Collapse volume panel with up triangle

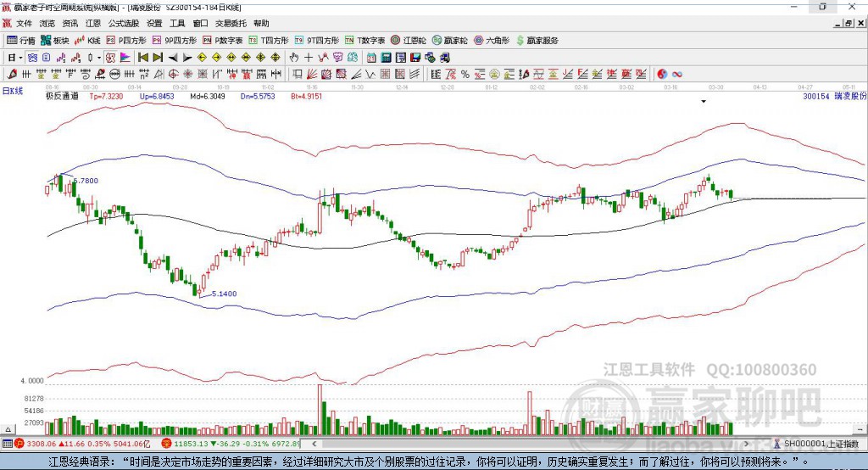click(x=8, y=429)
